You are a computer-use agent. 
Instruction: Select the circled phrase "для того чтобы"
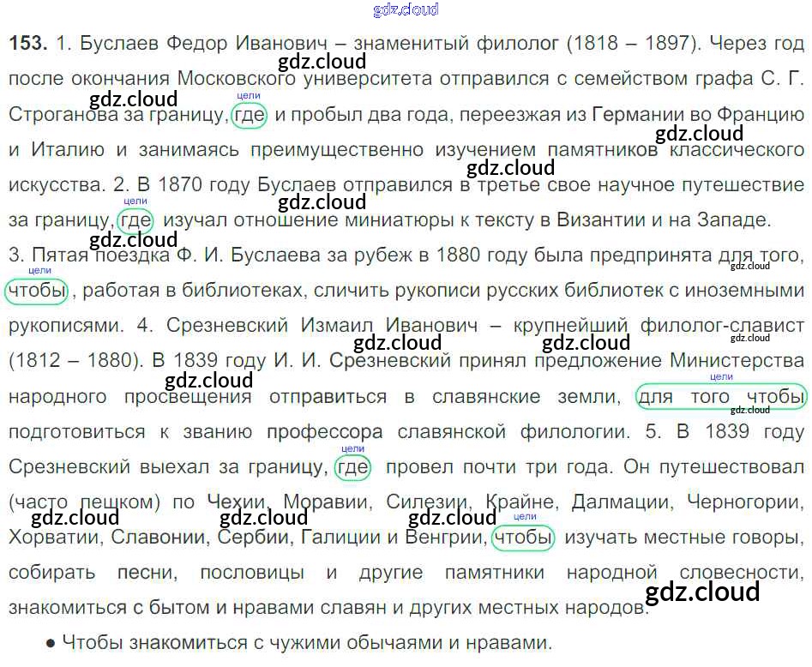[x=720, y=396]
